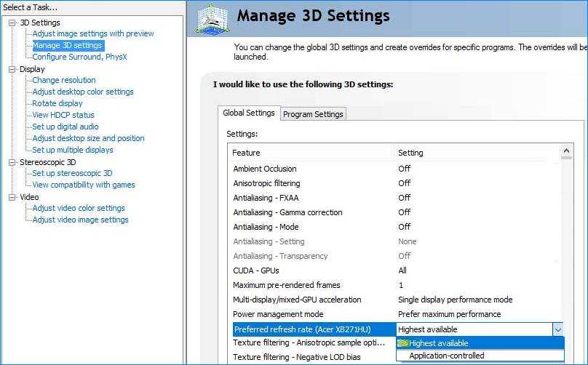Viewport: 588px width, 365px height.
Task: Select the Global Settings tab
Action: [x=248, y=113]
